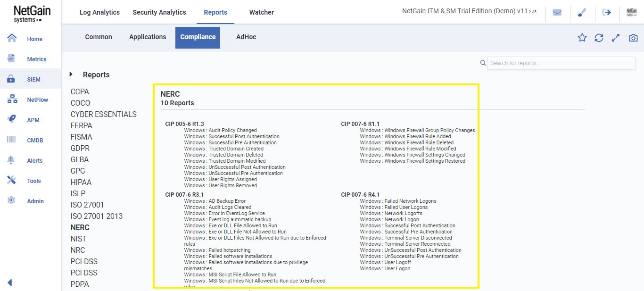Image resolution: width=644 pixels, height=291 pixels.
Task: Click the mail envelope icon
Action: pyautogui.click(x=557, y=13)
